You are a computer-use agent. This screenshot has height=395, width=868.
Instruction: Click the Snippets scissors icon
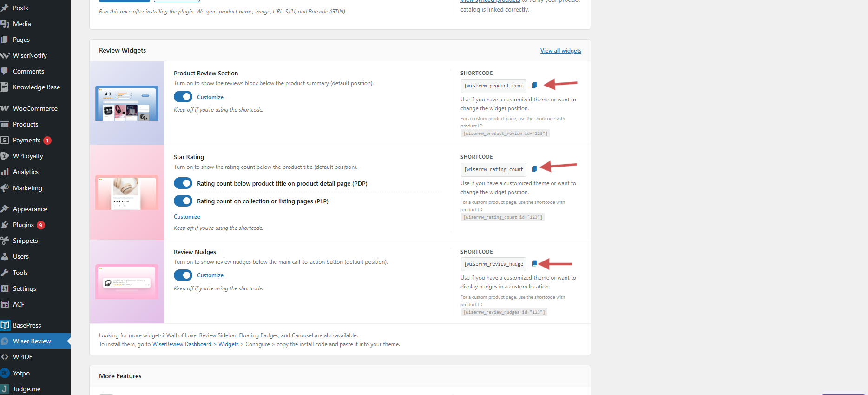[x=5, y=241]
